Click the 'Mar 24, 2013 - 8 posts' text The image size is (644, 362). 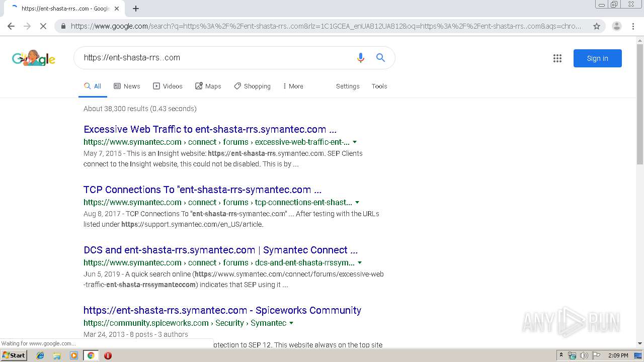point(136,334)
